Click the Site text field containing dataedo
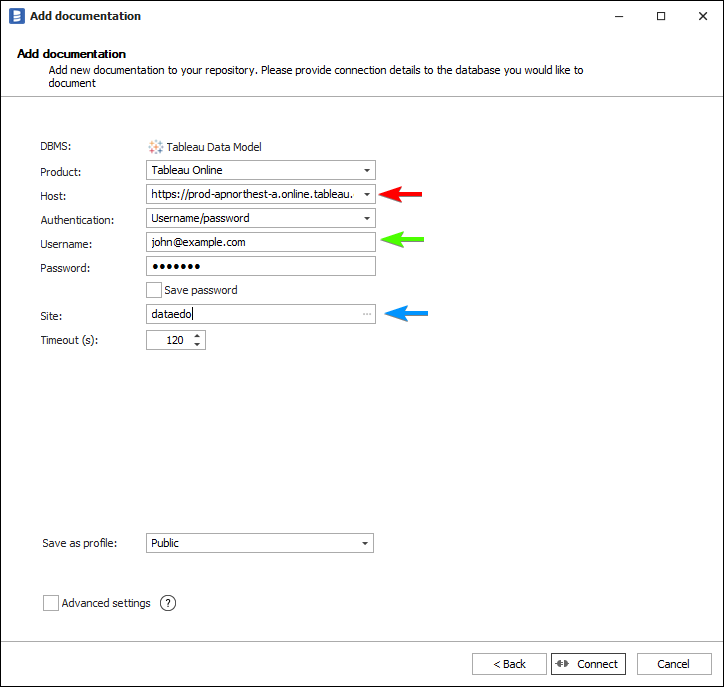Viewport: 724px width, 687px height. click(x=250, y=314)
